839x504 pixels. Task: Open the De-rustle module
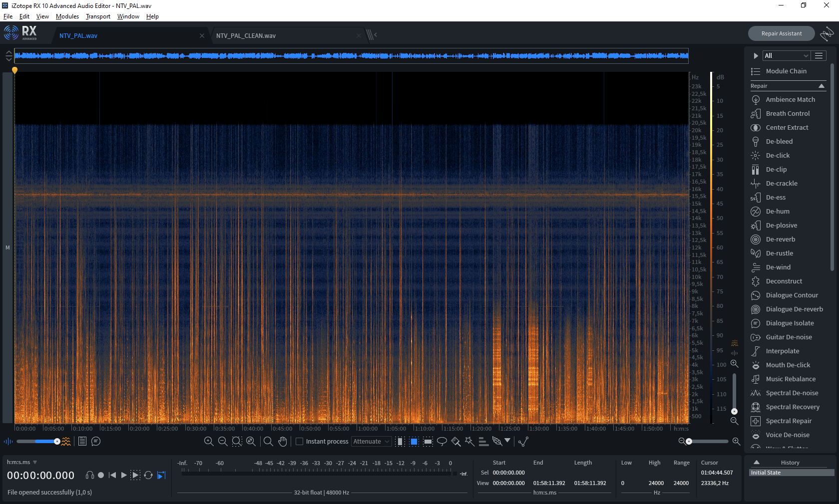pyautogui.click(x=789, y=253)
